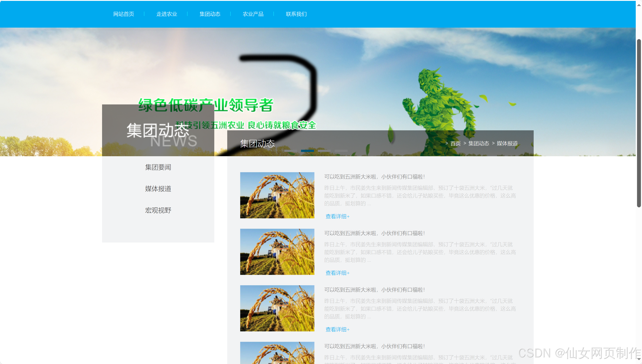
Task: Open details of the first news article
Action: coord(337,216)
